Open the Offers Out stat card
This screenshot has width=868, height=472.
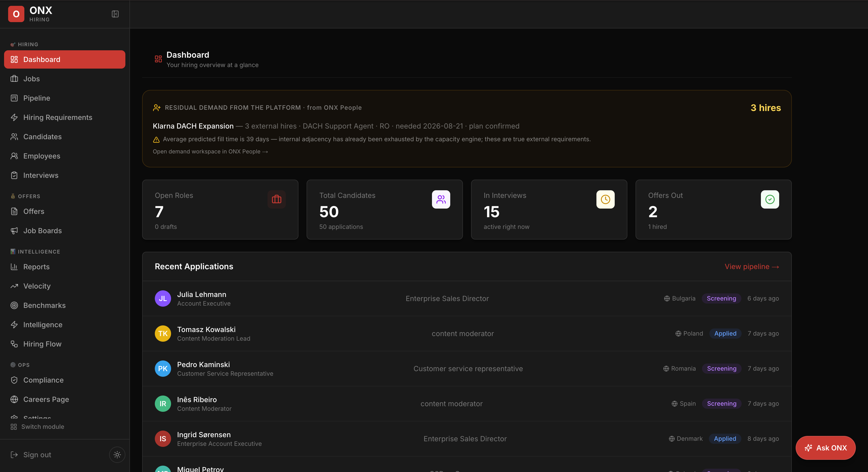[714, 210]
